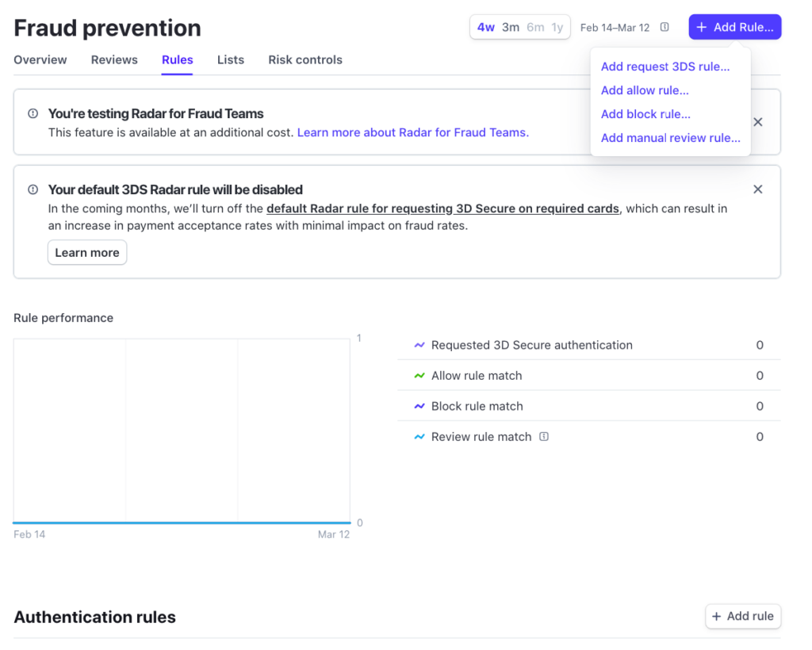The width and height of the screenshot is (812, 650).
Task: Select the 4w time range
Action: [485, 27]
